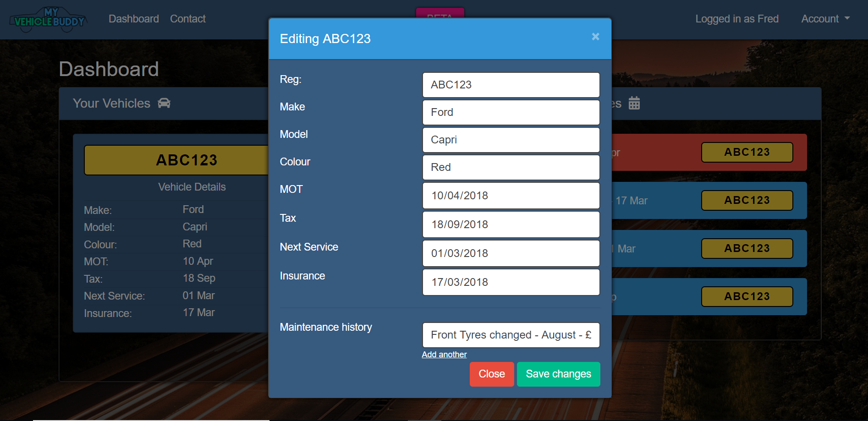Screen dimensions: 868x421
Task: Click the Maintenance history label
Action: 326,327
